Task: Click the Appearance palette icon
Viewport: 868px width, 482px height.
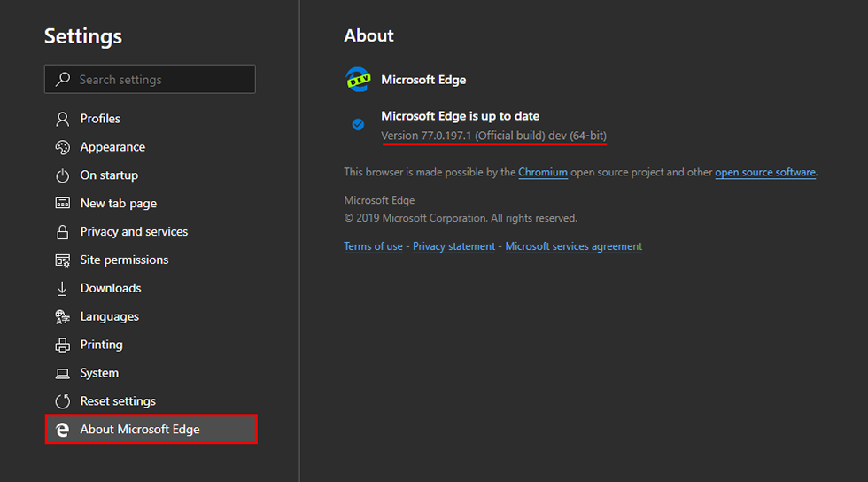Action: click(x=63, y=147)
